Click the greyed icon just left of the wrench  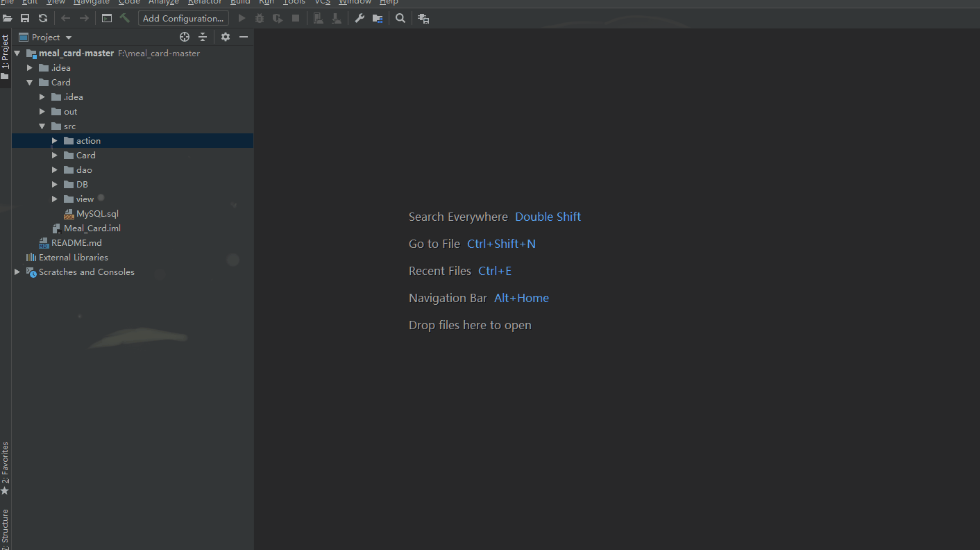tap(337, 18)
